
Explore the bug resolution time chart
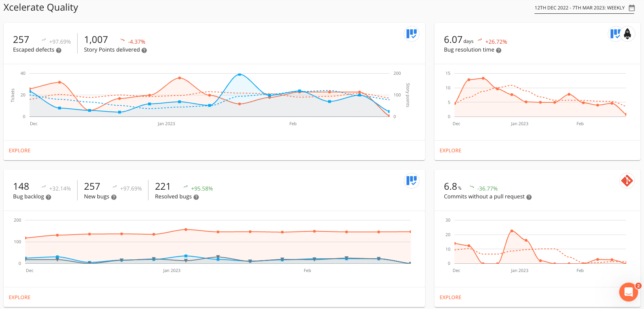pyautogui.click(x=450, y=151)
